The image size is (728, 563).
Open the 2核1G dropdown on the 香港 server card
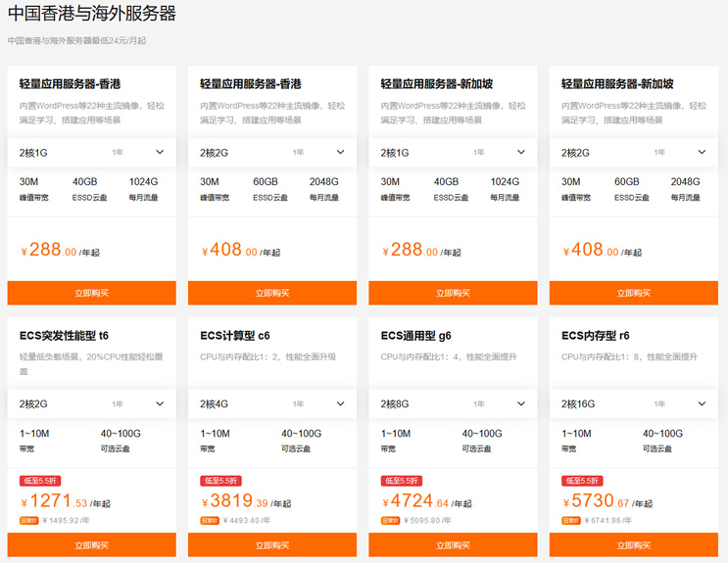tap(91, 153)
